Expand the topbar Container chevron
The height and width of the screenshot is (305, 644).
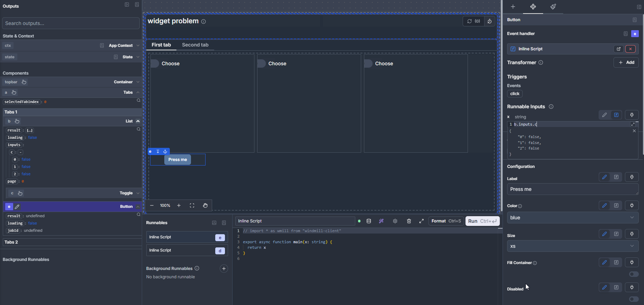(138, 82)
